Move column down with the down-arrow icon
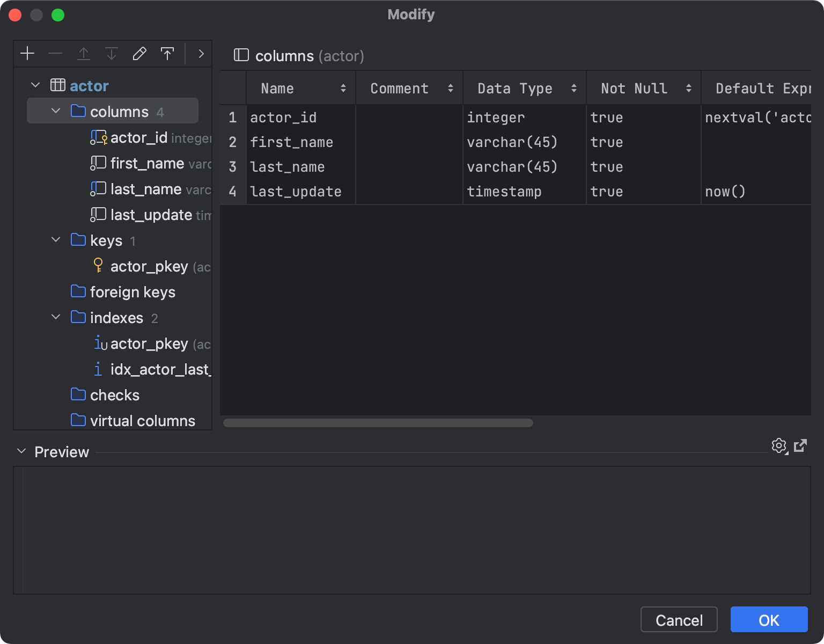The height and width of the screenshot is (644, 824). [x=112, y=54]
